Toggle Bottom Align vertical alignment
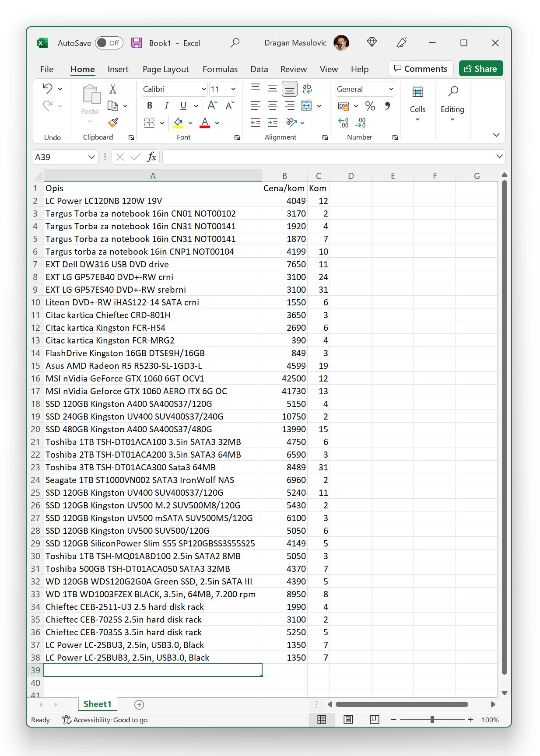This screenshot has height=756, width=540. (x=290, y=89)
